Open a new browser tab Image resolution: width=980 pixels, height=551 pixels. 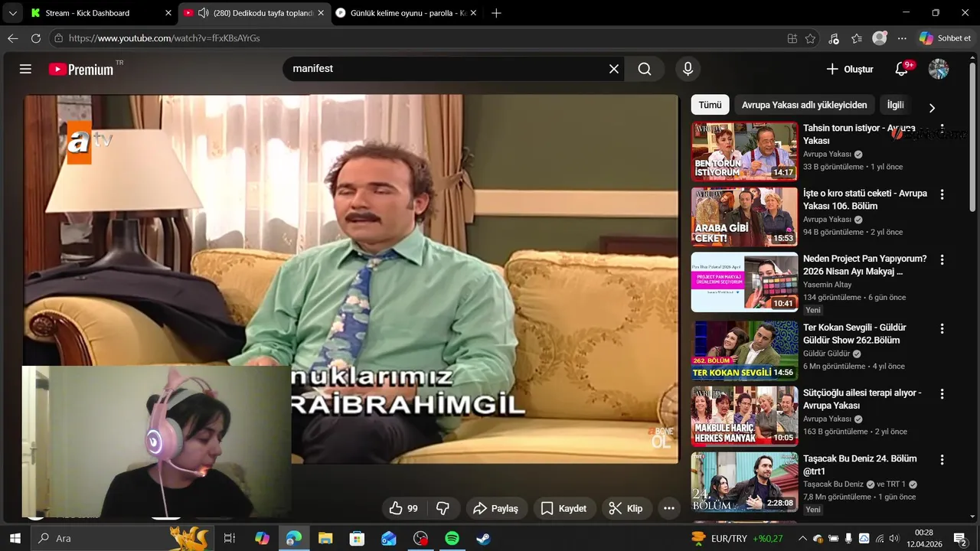coord(496,13)
